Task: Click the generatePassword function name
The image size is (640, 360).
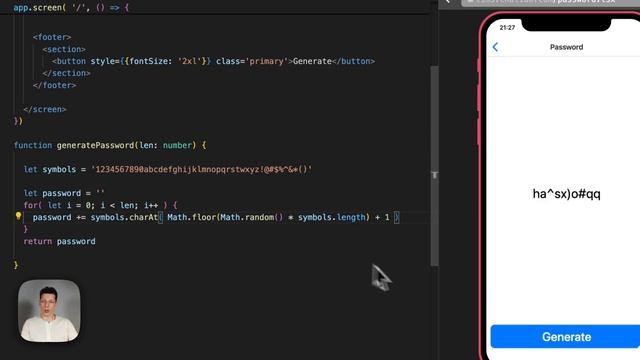Action: (95, 145)
